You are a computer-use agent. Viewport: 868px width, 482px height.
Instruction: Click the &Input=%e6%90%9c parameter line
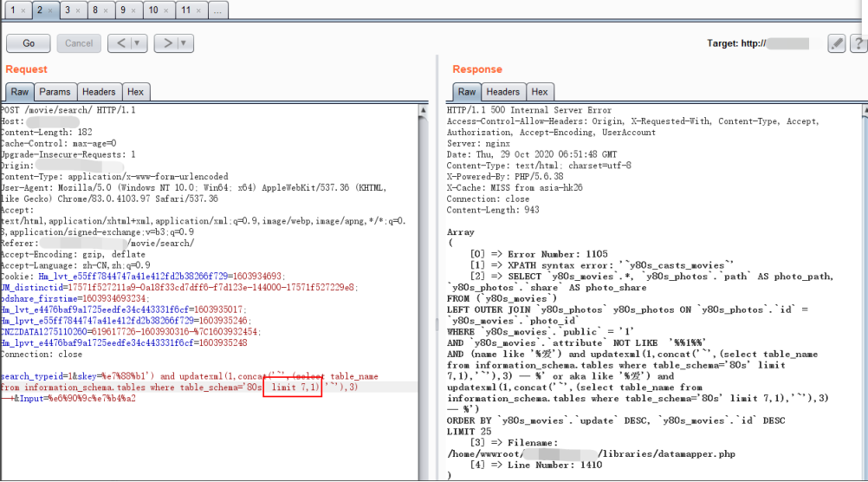coord(68,398)
